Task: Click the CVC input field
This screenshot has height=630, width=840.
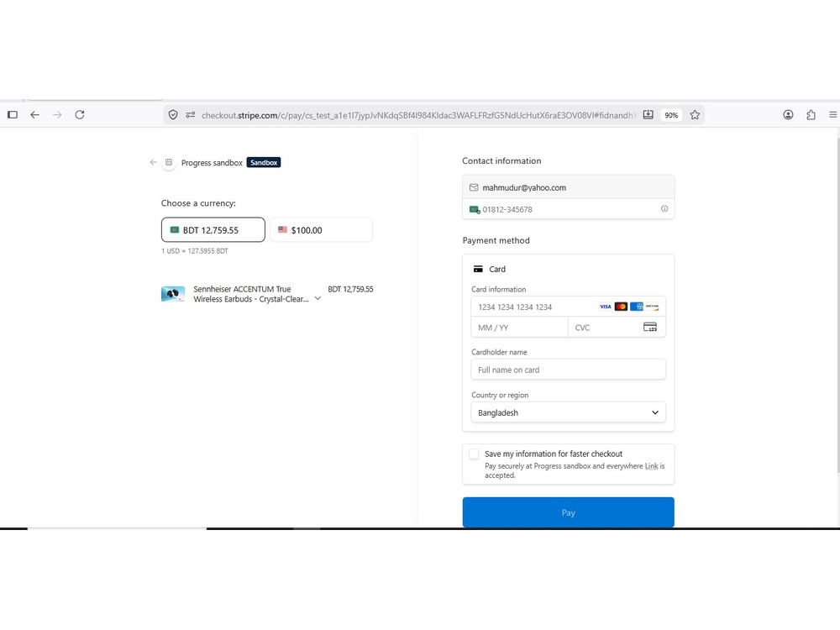Action: [x=617, y=327]
